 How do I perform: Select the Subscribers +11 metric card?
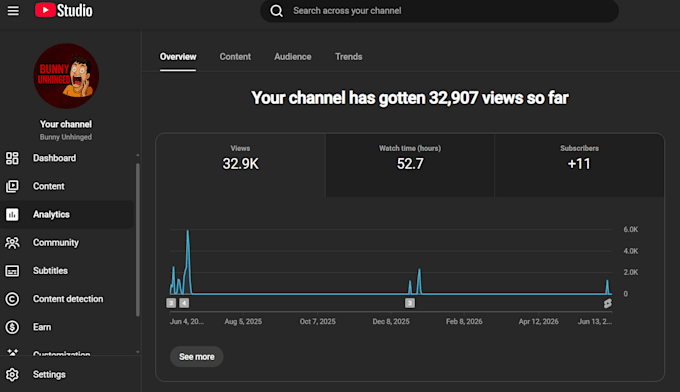pyautogui.click(x=579, y=165)
